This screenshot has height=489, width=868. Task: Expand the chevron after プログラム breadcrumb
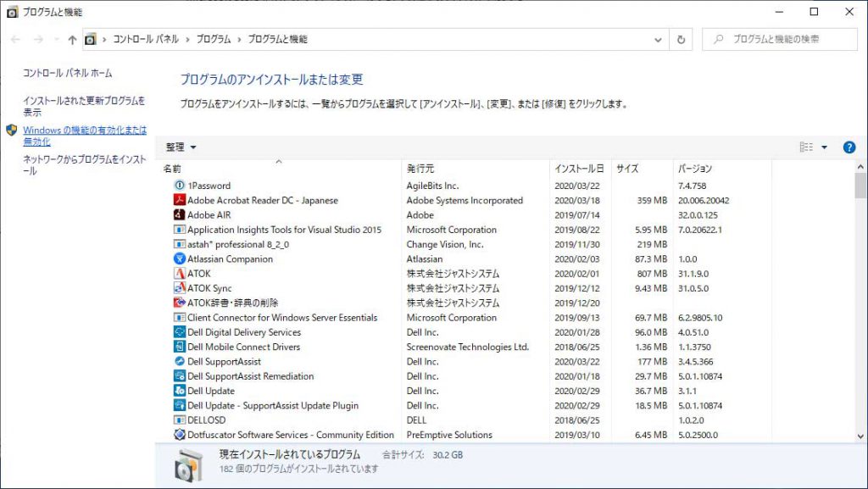pos(239,39)
